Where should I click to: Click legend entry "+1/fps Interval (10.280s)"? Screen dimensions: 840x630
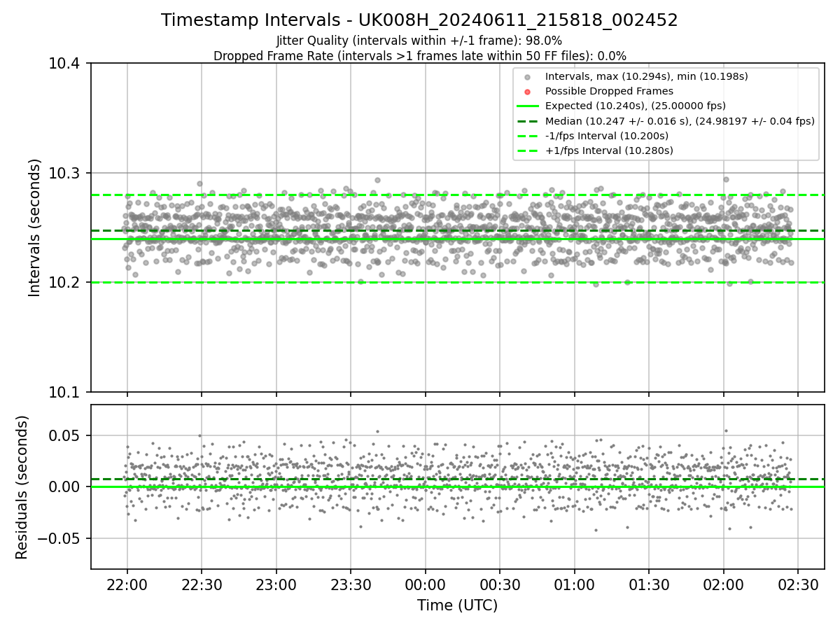[609, 150]
